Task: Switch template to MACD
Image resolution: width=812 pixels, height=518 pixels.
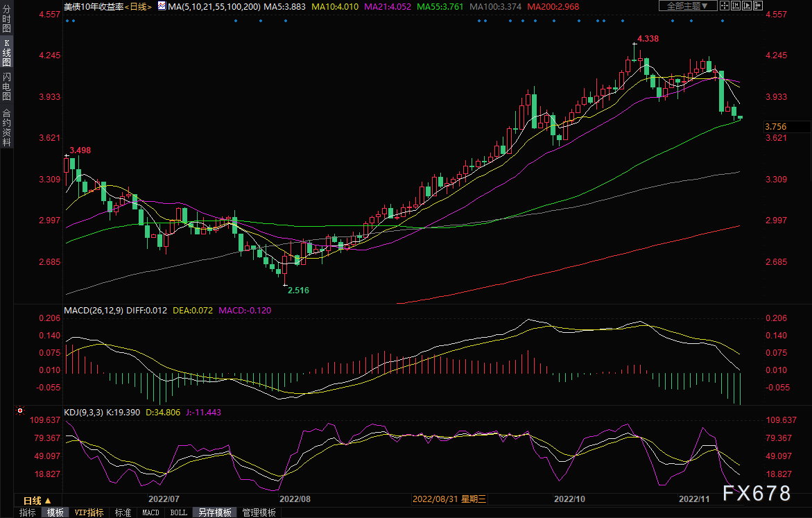Action: [x=150, y=512]
